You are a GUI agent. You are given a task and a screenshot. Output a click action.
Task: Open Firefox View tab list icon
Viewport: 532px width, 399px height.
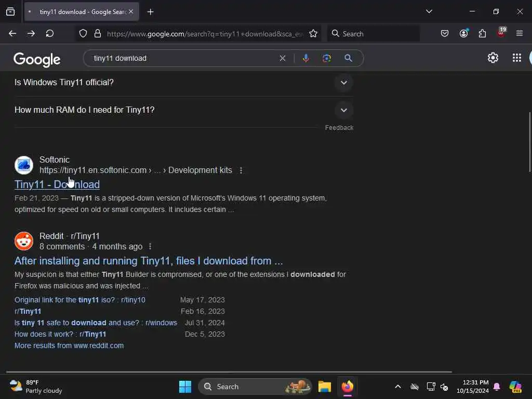(10, 12)
